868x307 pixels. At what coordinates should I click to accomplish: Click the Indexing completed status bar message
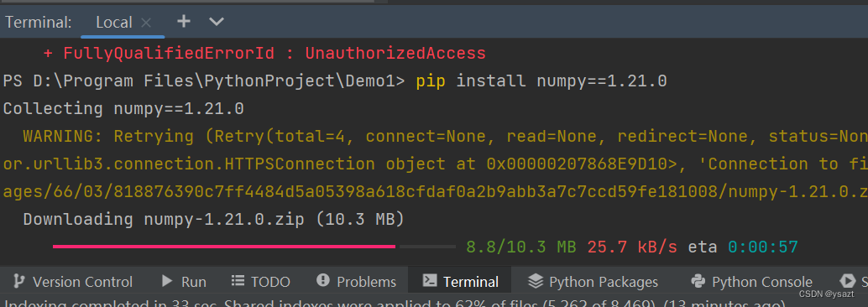[395, 304]
